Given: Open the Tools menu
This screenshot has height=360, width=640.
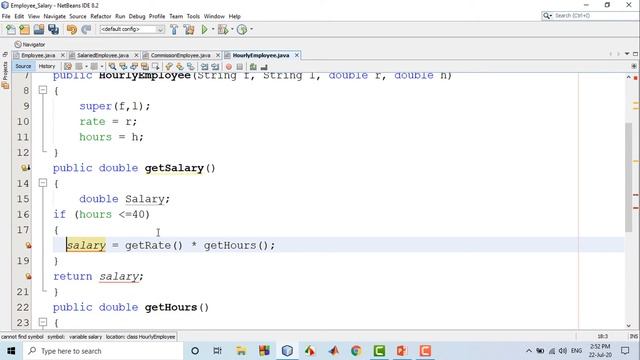Looking at the screenshot, I should coord(193,16).
